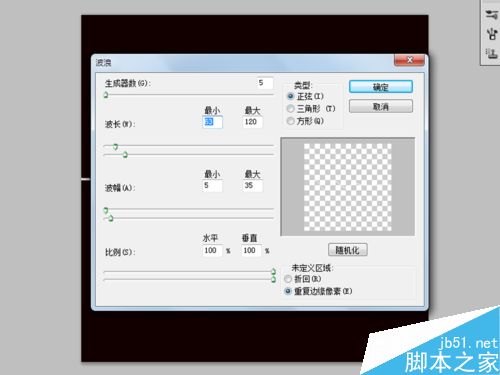Click the 生成器数 slider thumb
500x375 pixels.
point(106,95)
